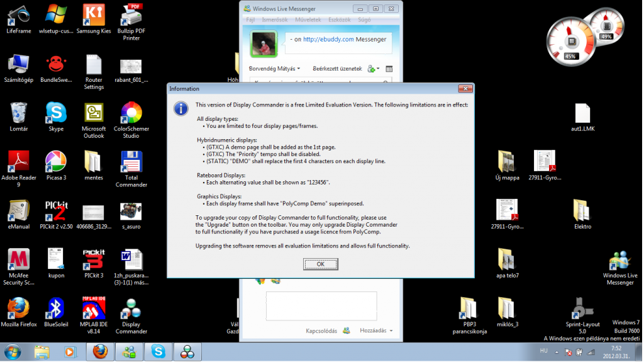Expand the Hozzáadás dropdown in Messenger
Image resolution: width=644 pixels, height=362 pixels.
click(x=376, y=331)
